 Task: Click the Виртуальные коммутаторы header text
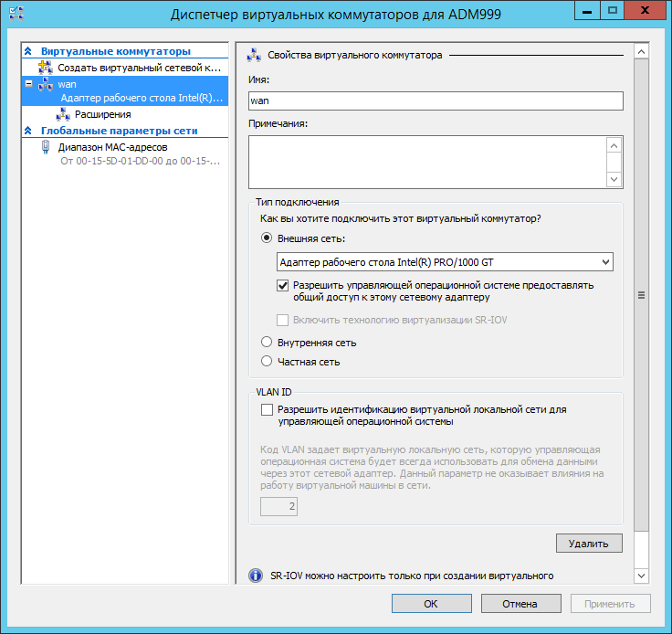pyautogui.click(x=116, y=51)
